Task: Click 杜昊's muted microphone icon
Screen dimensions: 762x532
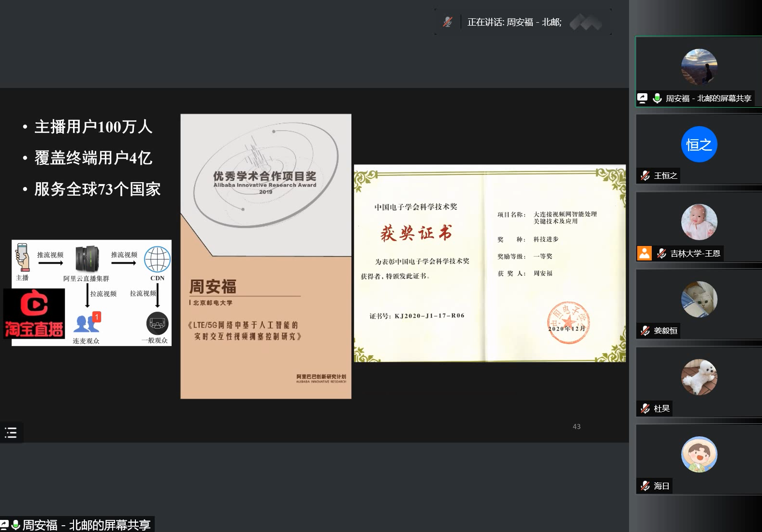Action: pos(645,408)
